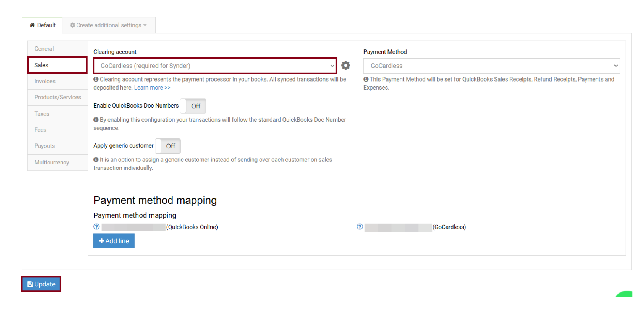644x317 pixels.
Task: Open the General settings section
Action: (58, 49)
